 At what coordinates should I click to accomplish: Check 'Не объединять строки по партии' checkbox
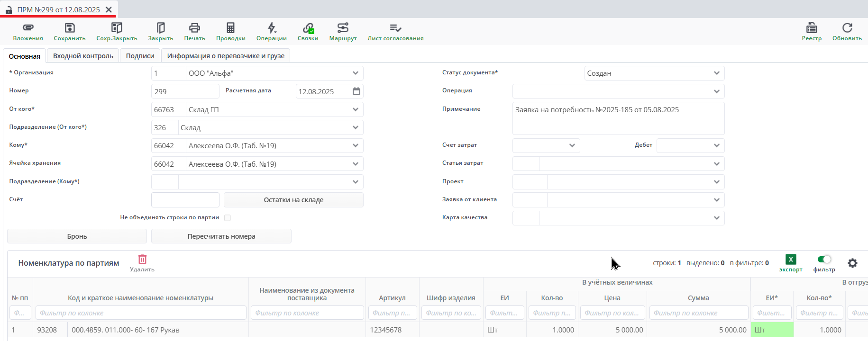click(x=228, y=218)
